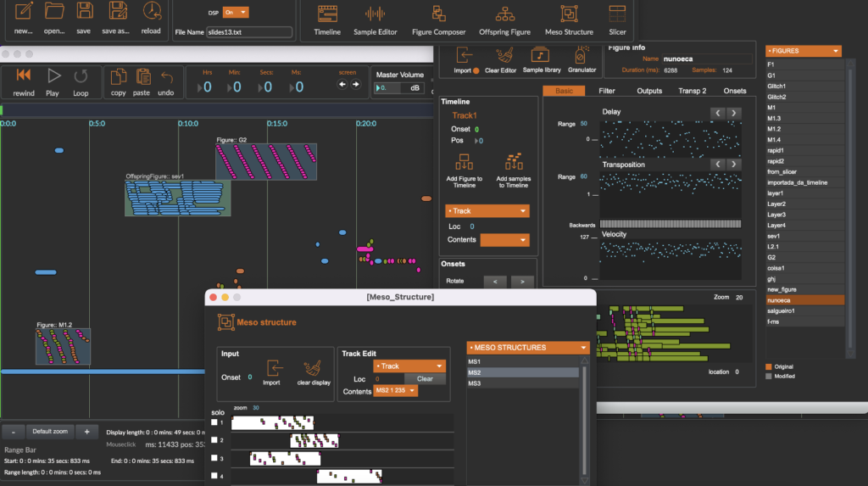Screen dimensions: 868x486
Task: Open the Offspring Figure tool
Action: (x=505, y=14)
